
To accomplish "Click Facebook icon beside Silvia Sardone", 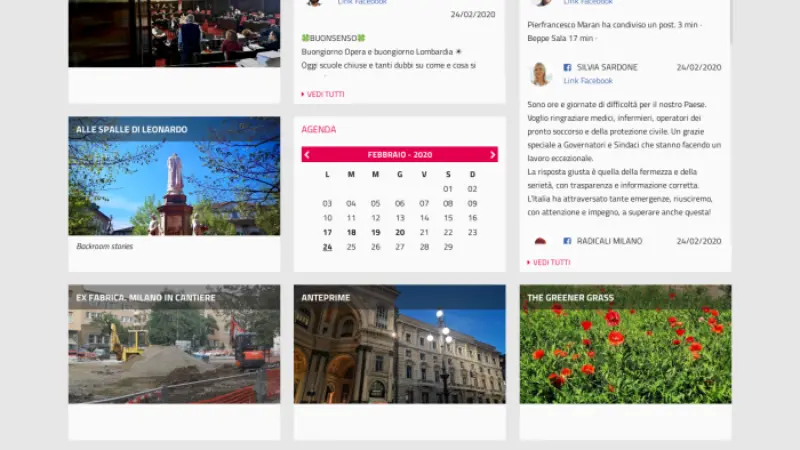I will [x=567, y=67].
